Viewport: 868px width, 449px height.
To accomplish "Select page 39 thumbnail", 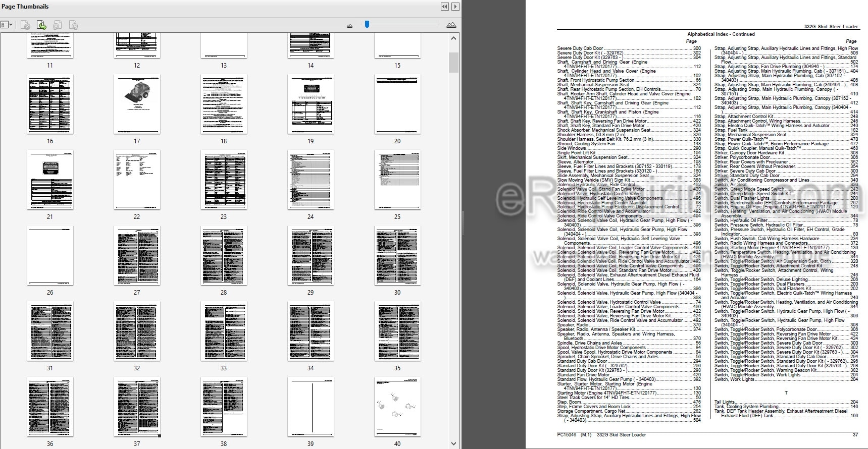I will point(311,407).
